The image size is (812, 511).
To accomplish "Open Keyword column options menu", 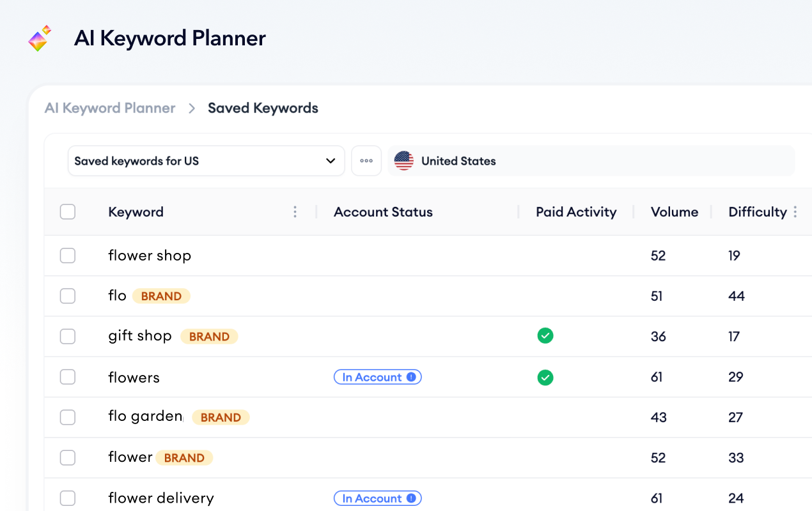I will pyautogui.click(x=295, y=212).
